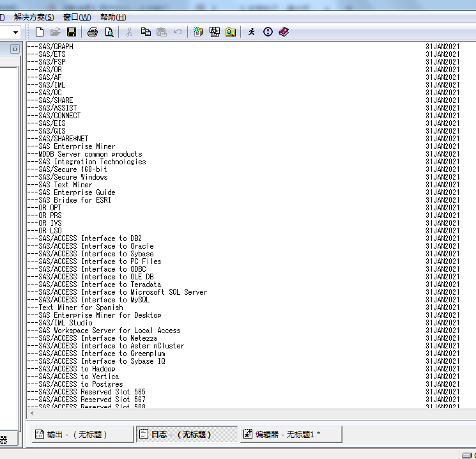The width and height of the screenshot is (476, 459).
Task: Click SAS/ACCESS Interface to Oracle line
Action: point(91,246)
